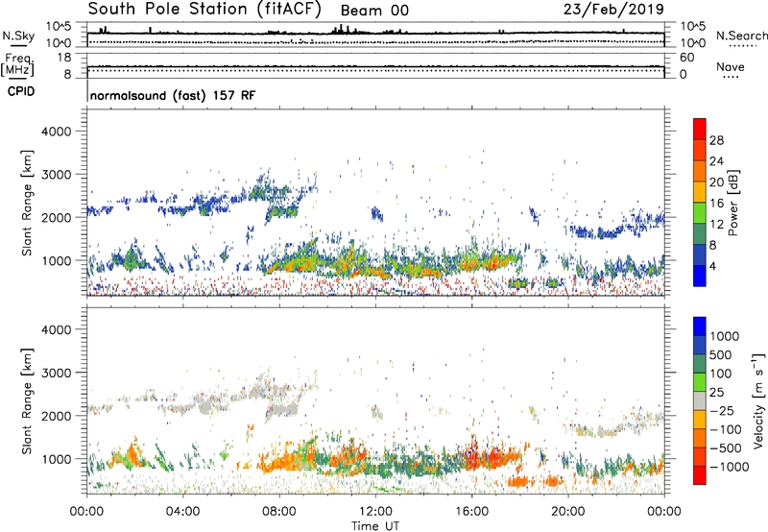Click the '24' value on the Power colorbar
Screen dimensions: 768x532
tap(716, 161)
